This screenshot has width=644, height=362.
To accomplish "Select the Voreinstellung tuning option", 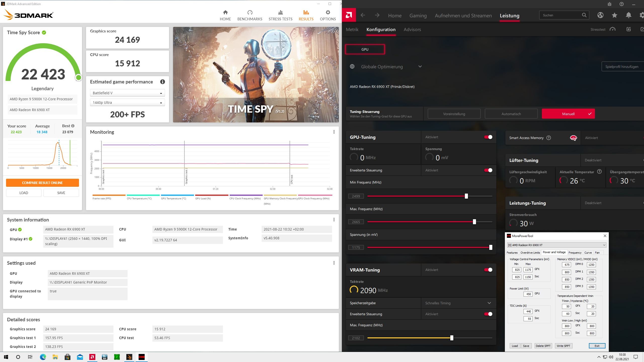I will (454, 114).
